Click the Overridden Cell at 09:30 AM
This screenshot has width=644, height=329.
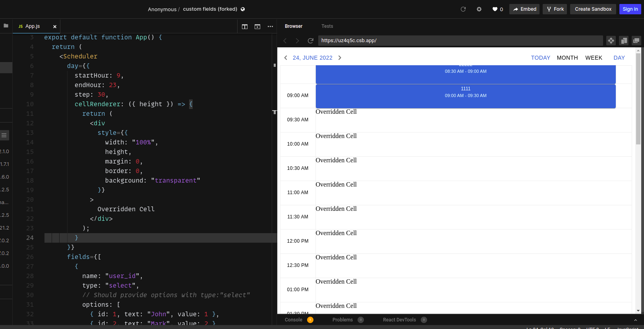click(474, 120)
